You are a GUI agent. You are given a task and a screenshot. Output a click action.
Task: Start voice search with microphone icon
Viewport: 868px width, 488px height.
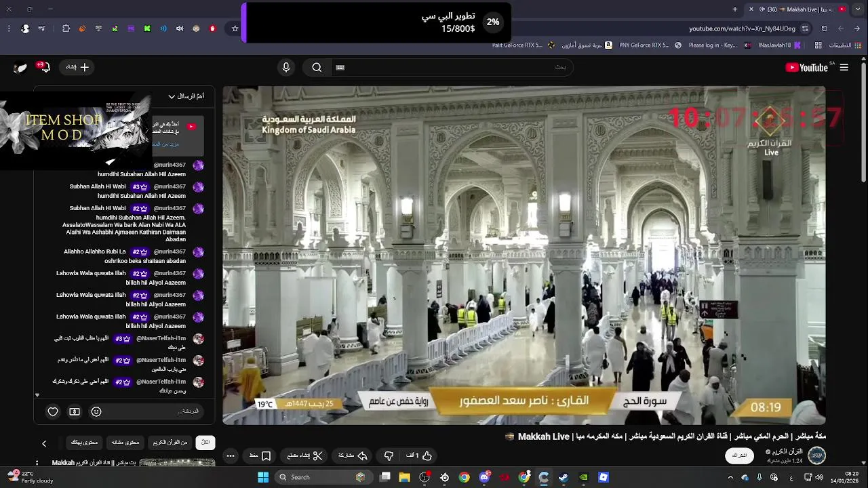click(286, 67)
